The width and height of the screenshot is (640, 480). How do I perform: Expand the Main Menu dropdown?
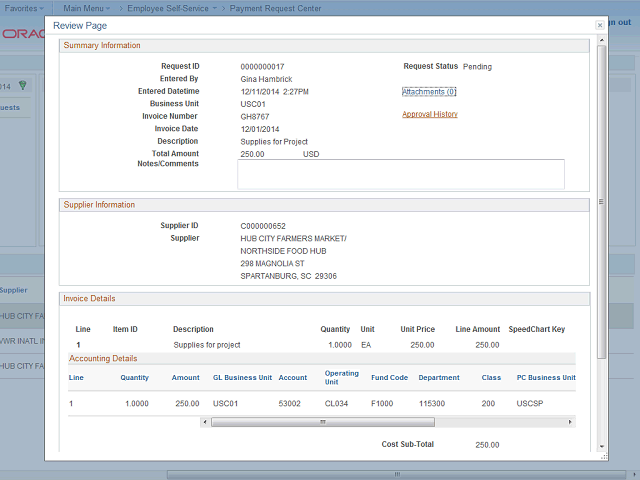(87, 7)
